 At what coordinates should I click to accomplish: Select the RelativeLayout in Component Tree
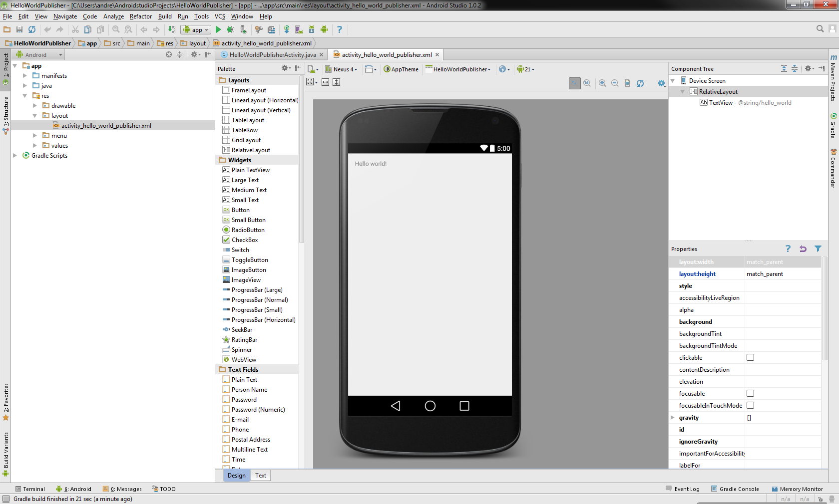pyautogui.click(x=718, y=92)
